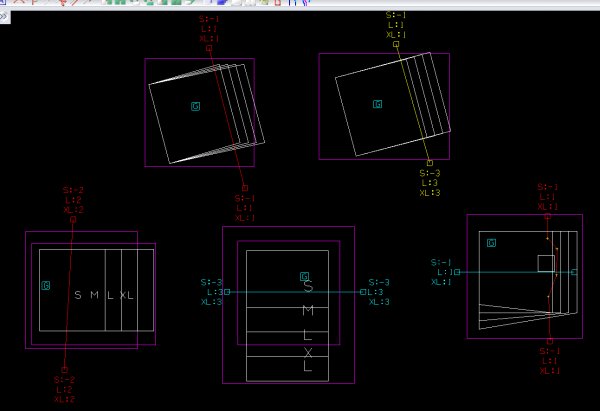Click the XL label in the bottom-left piece

pos(126,295)
